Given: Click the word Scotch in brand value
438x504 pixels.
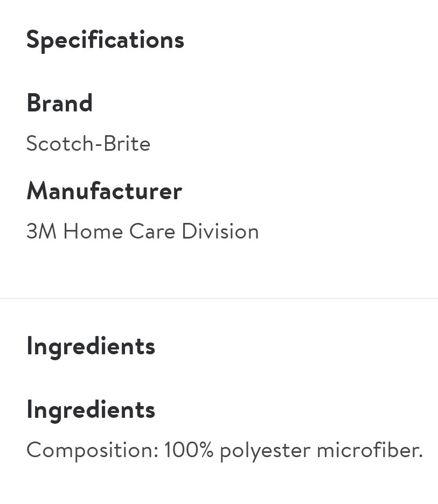Looking at the screenshot, I should pos(60,143).
